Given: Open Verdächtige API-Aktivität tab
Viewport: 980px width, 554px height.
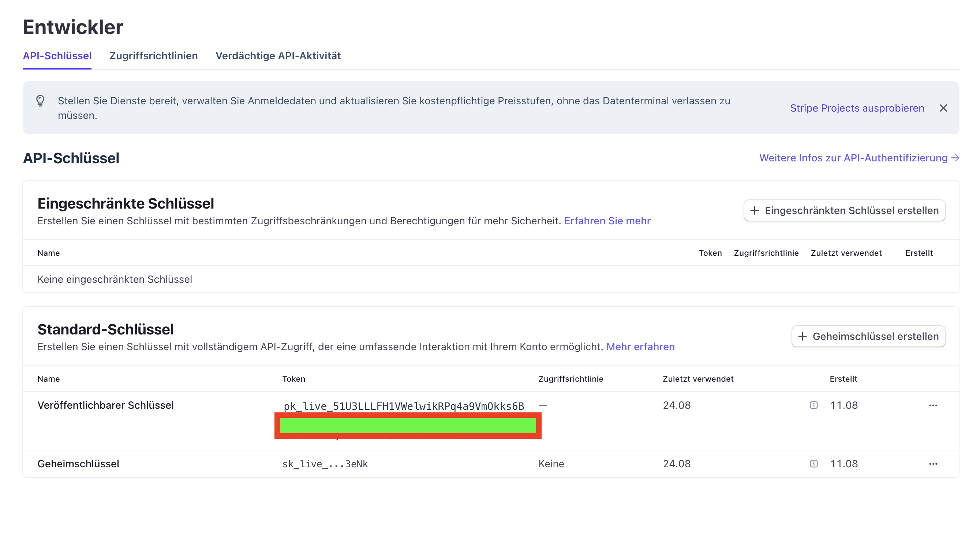Looking at the screenshot, I should [278, 56].
